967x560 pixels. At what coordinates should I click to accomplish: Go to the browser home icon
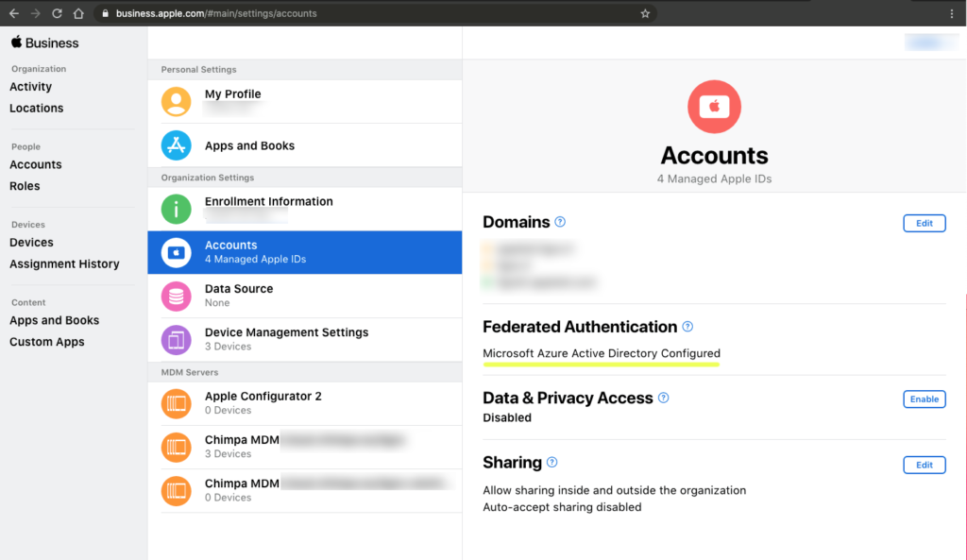(x=78, y=13)
